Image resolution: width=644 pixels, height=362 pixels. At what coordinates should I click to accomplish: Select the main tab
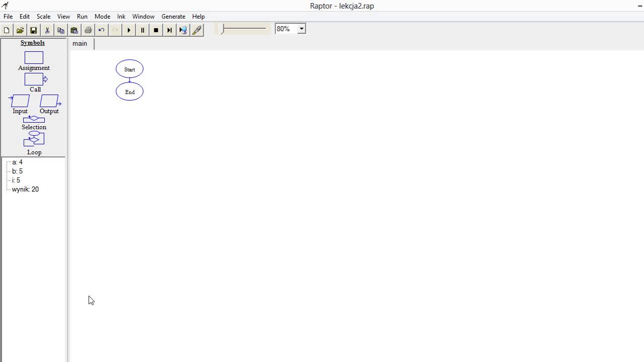[x=80, y=44]
